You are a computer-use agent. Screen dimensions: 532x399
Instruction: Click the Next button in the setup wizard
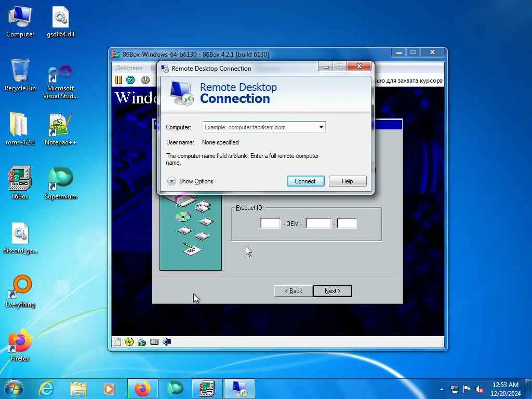click(x=332, y=291)
